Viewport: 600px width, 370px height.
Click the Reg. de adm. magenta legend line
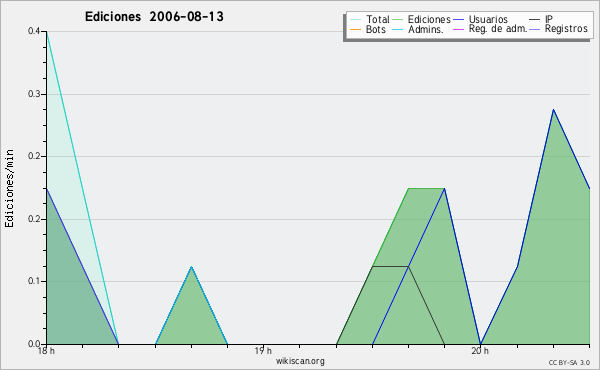[x=458, y=29]
